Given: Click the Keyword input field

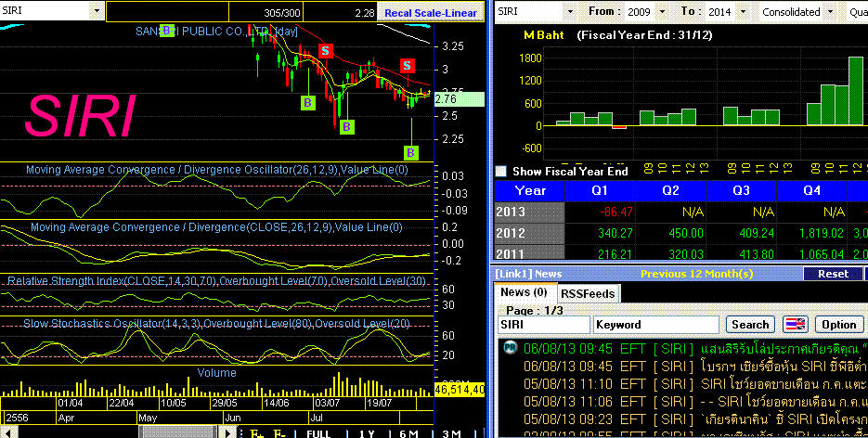Looking at the screenshot, I should (x=656, y=325).
